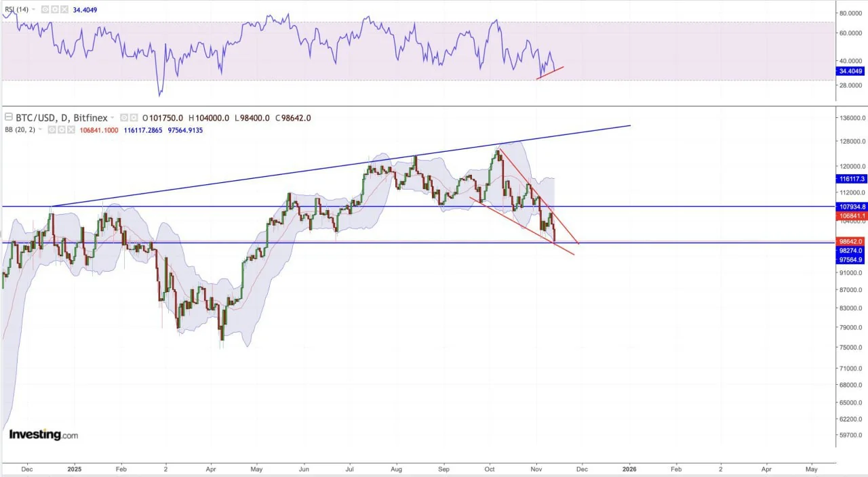The image size is (868, 477).
Task: Expand the RSI (14) dropdown arrow
Action: (35, 10)
